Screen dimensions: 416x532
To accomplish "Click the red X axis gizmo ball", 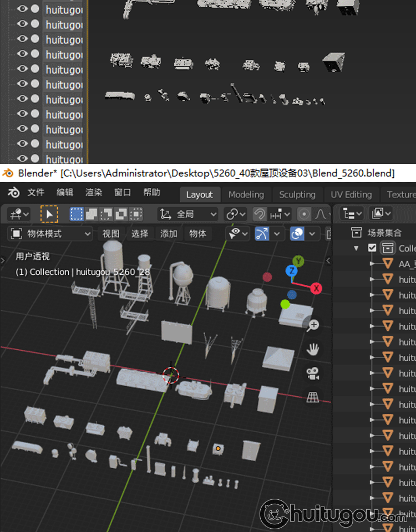I will pyautogui.click(x=316, y=288).
